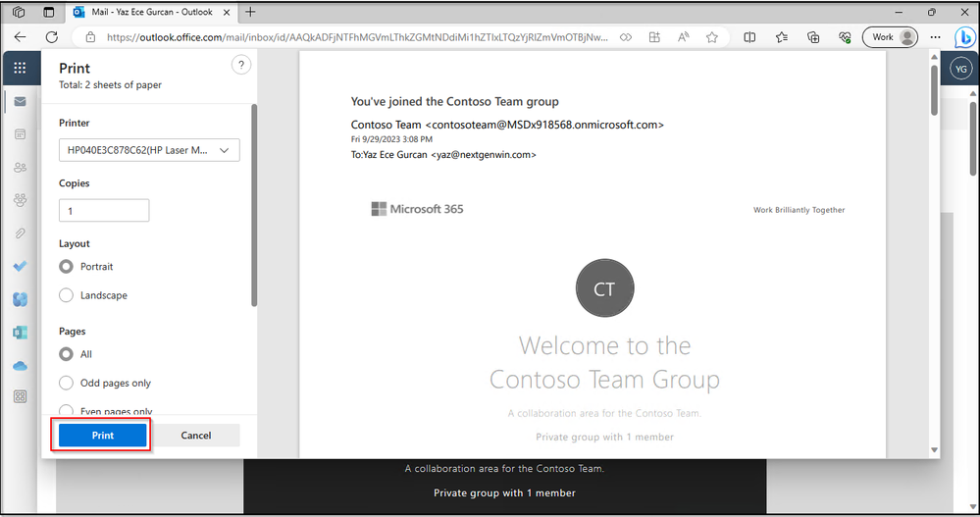Viewport: 980px width, 517px height.
Task: Refresh the page in Edge
Action: click(52, 37)
